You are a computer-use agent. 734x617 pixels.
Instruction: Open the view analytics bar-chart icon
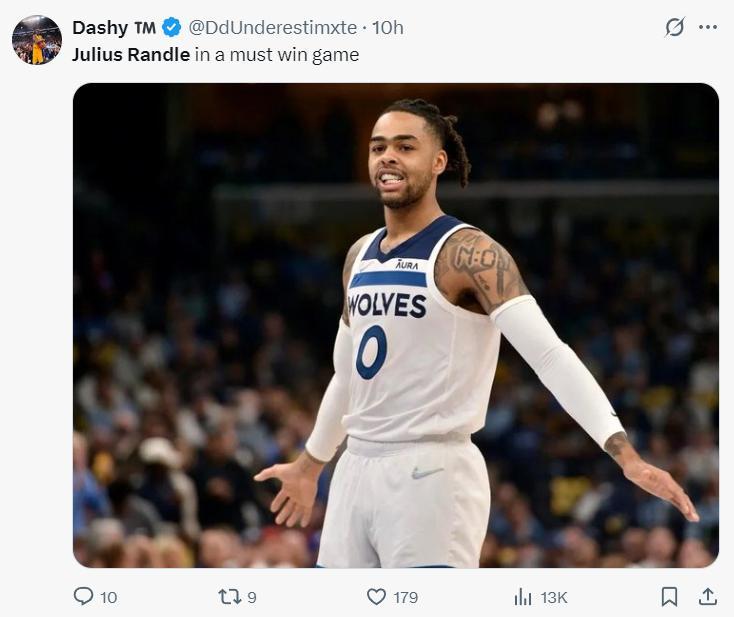(522, 596)
